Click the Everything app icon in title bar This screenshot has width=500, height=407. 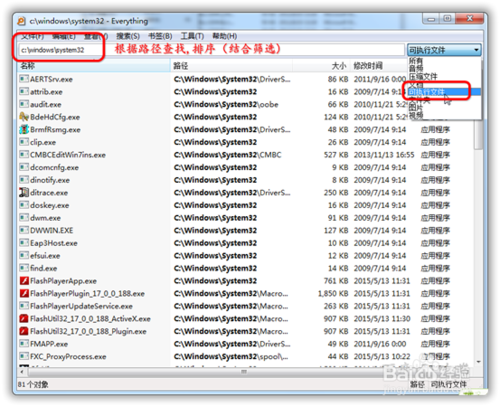click(x=21, y=21)
